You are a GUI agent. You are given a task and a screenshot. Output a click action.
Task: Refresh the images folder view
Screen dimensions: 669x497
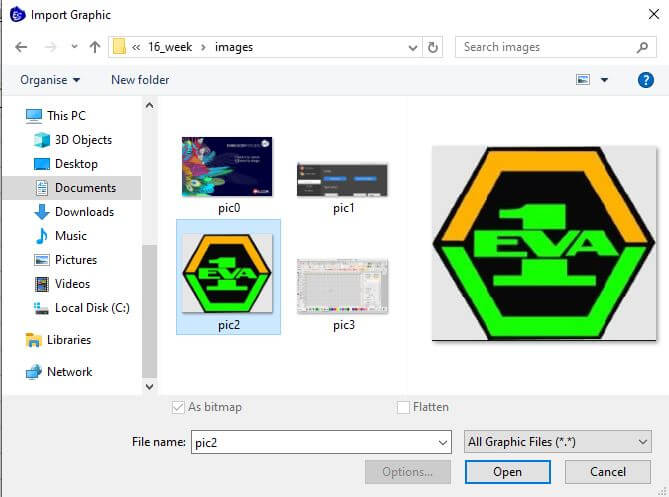point(433,47)
